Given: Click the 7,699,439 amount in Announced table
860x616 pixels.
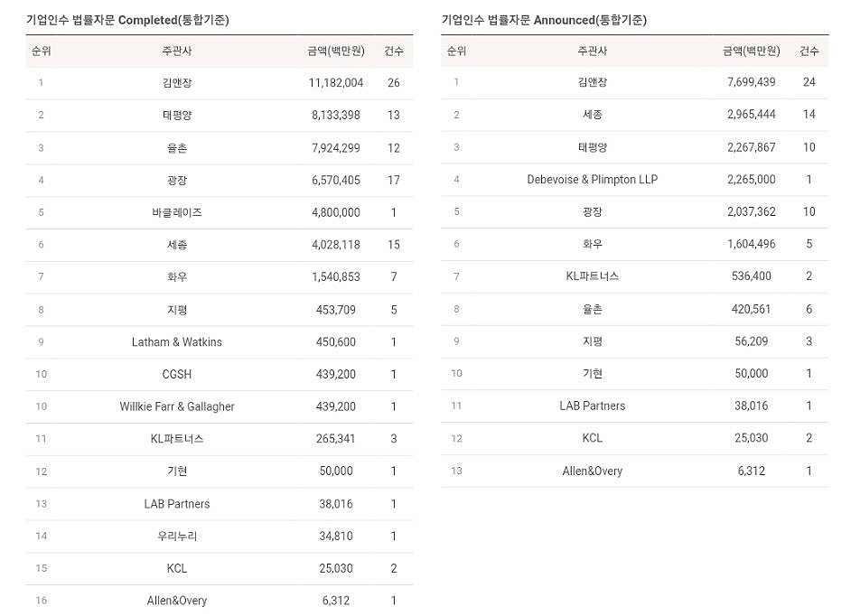Looking at the screenshot, I should [x=751, y=82].
